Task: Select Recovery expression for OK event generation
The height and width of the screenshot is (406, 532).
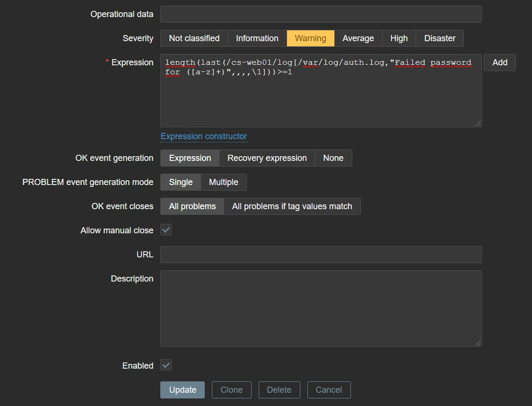Action: [267, 158]
